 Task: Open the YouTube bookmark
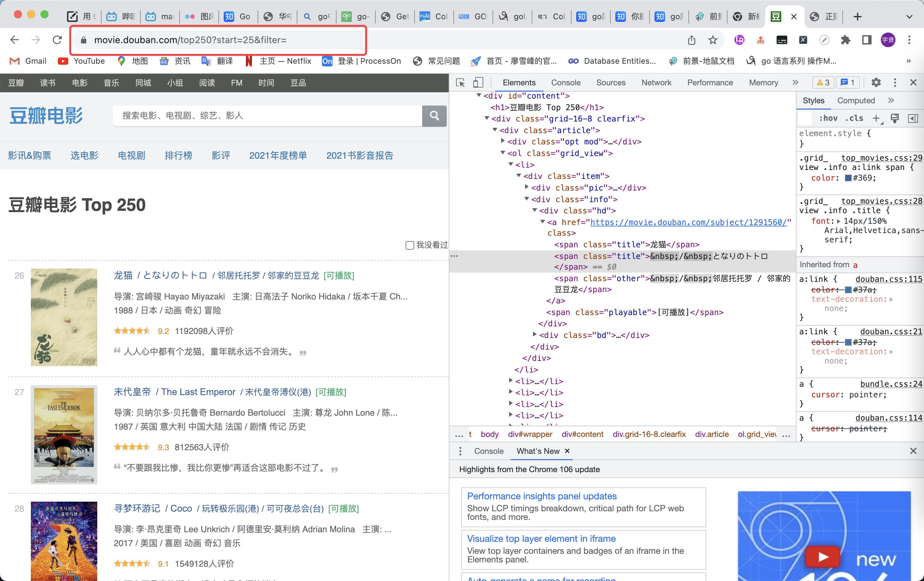[81, 61]
